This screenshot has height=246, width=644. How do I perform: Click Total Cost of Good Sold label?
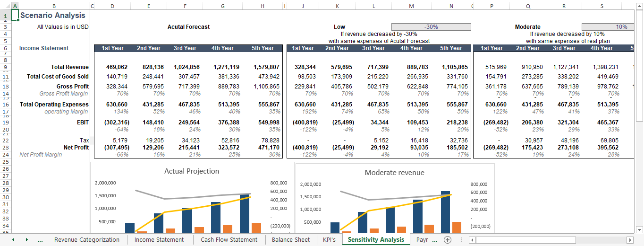coord(58,76)
